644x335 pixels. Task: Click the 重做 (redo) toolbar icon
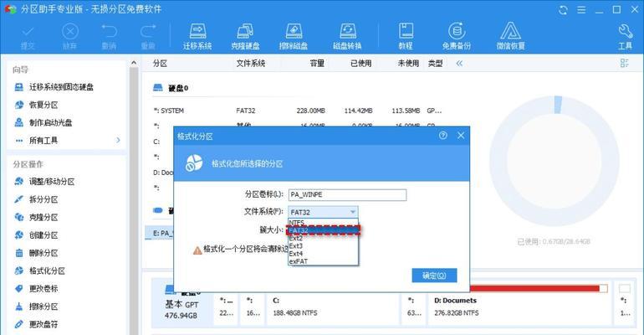tap(148, 37)
